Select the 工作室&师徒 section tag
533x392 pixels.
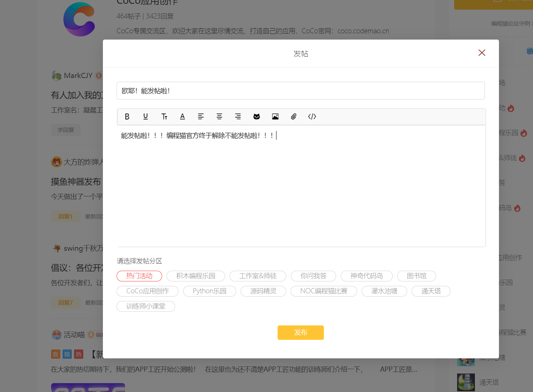coord(258,276)
